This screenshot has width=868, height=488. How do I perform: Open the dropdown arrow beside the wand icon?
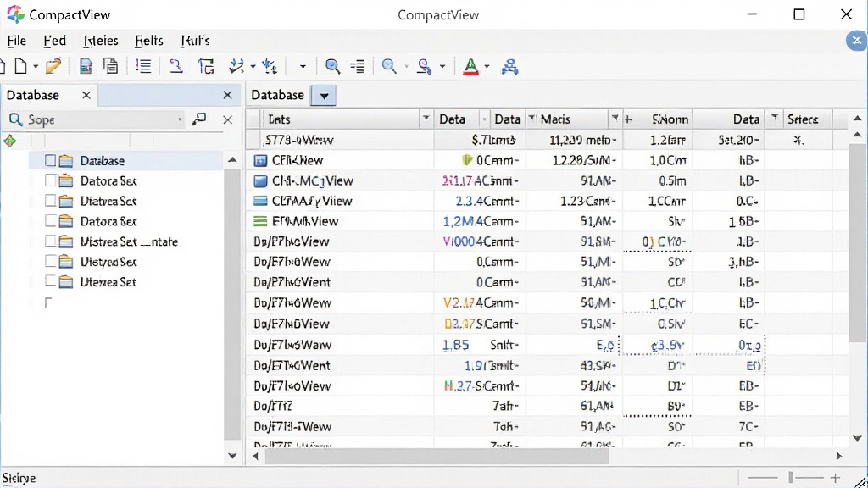click(x=253, y=67)
